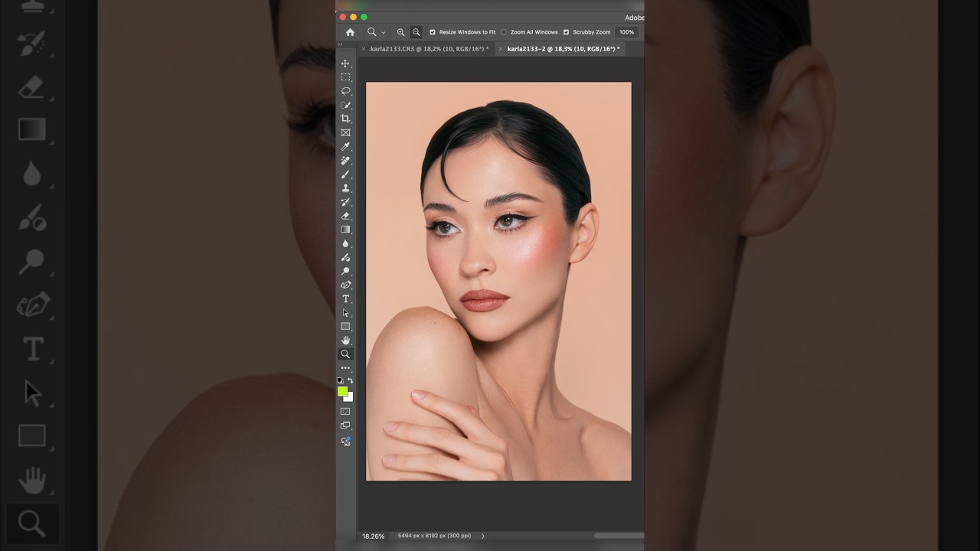
Task: Switch to the karla2133.CR3 document tab
Action: (x=429, y=49)
